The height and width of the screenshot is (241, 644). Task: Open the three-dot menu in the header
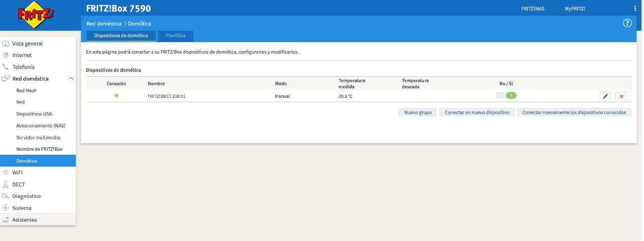[635, 8]
